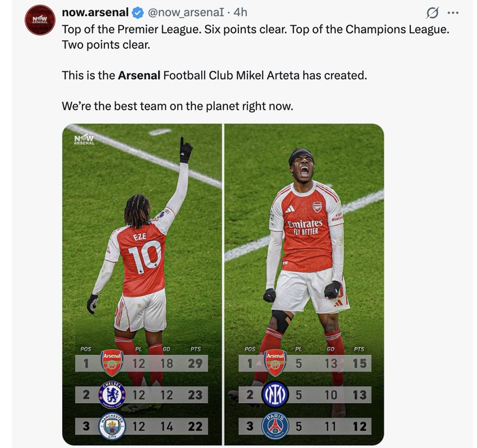This screenshot has height=448, width=477.
Task: Click the Inter Milan crest
Action: coord(275,395)
